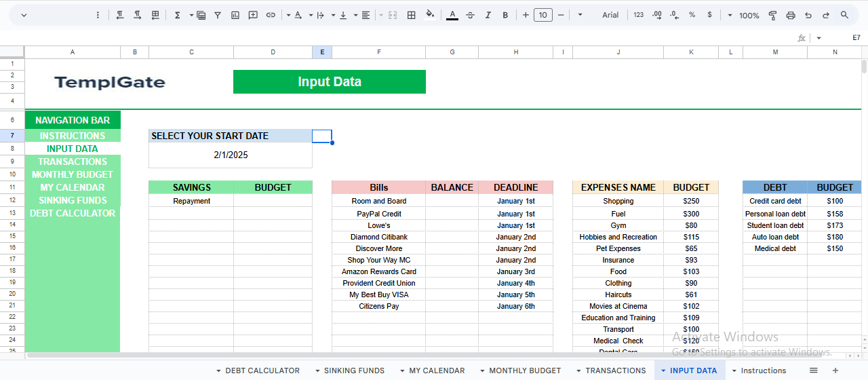Open the INPUT DATA tab arrow menu
The height and width of the screenshot is (380, 868).
pos(663,371)
